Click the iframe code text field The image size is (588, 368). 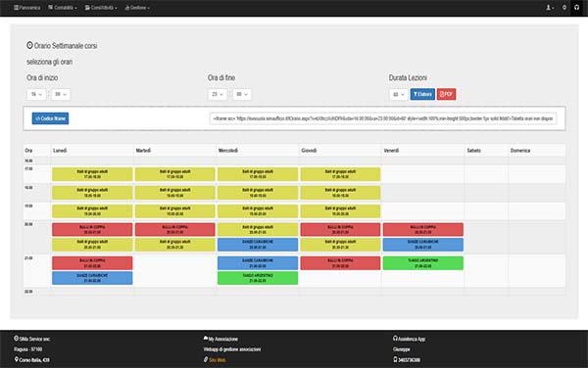coord(383,118)
